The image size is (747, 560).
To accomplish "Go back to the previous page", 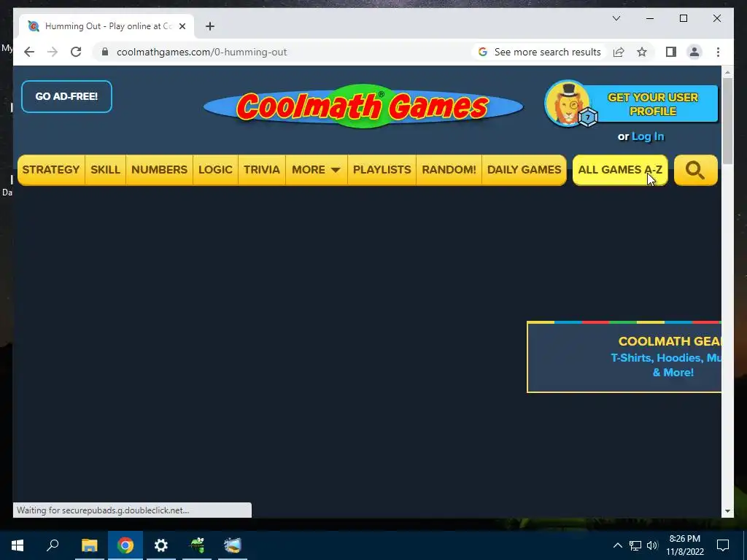I will point(29,52).
